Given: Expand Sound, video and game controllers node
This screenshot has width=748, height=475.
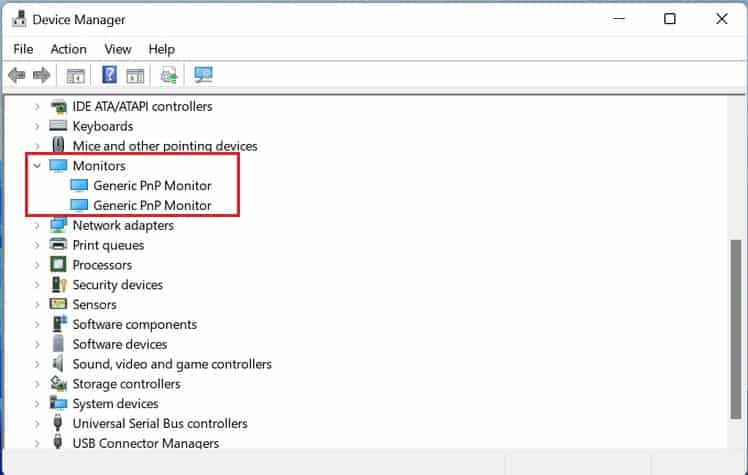Looking at the screenshot, I should pyautogui.click(x=37, y=364).
